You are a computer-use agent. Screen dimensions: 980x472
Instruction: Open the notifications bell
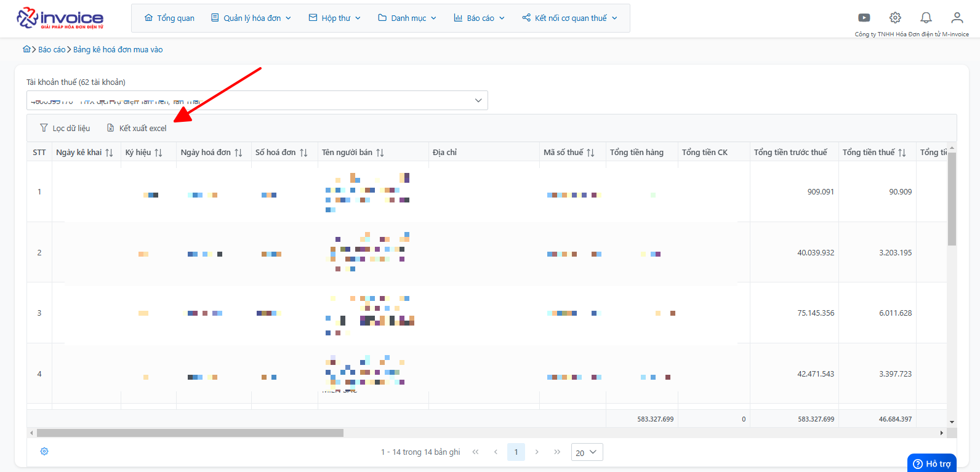click(926, 18)
